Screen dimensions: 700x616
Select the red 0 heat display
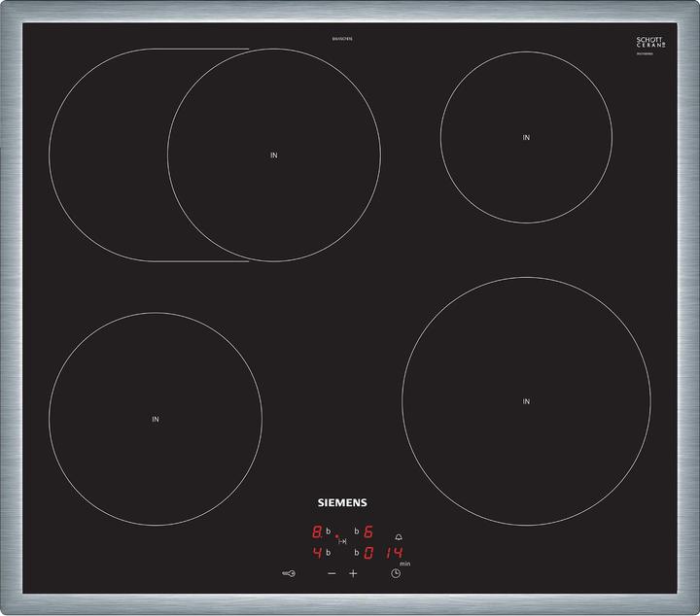tap(368, 553)
